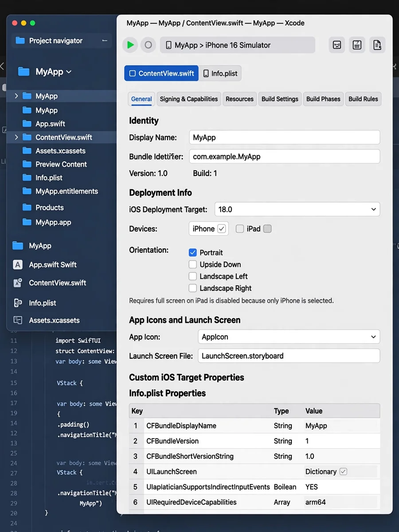Click the device icon in the scheme selector
Screen dimensions: 399x532
pos(168,45)
